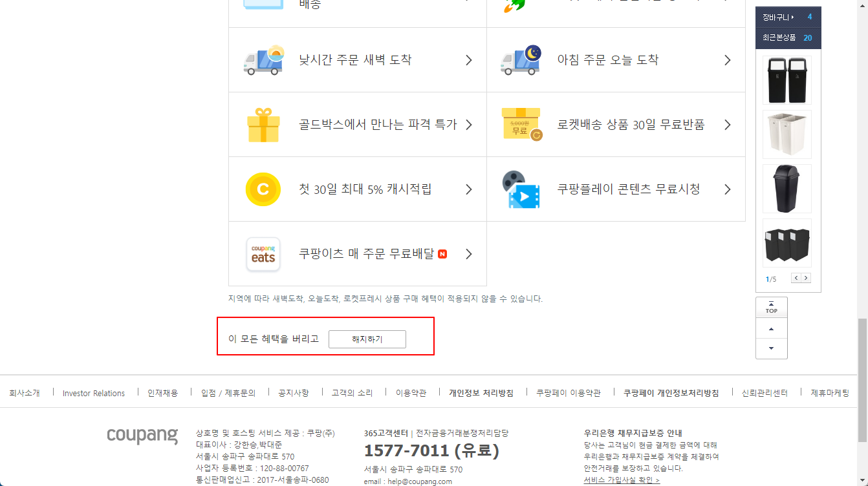The height and width of the screenshot is (486, 868).
Task: Click the up arrow below TOP button
Action: point(772,328)
